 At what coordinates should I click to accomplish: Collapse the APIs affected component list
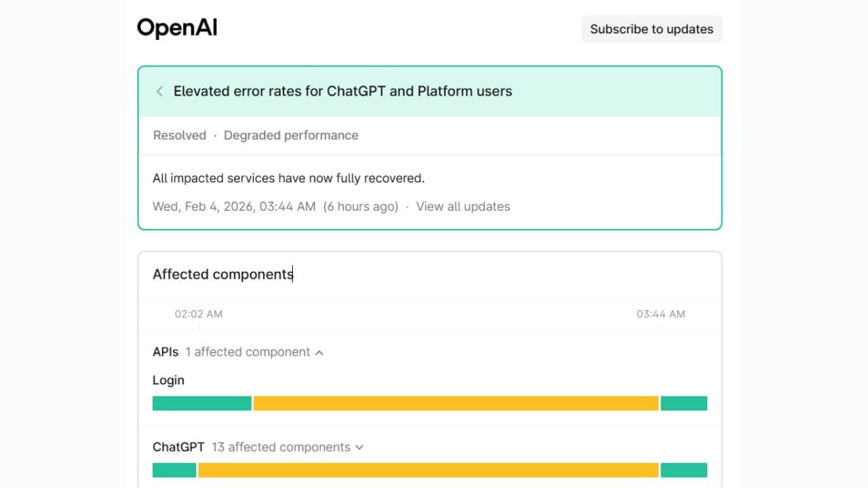point(319,352)
